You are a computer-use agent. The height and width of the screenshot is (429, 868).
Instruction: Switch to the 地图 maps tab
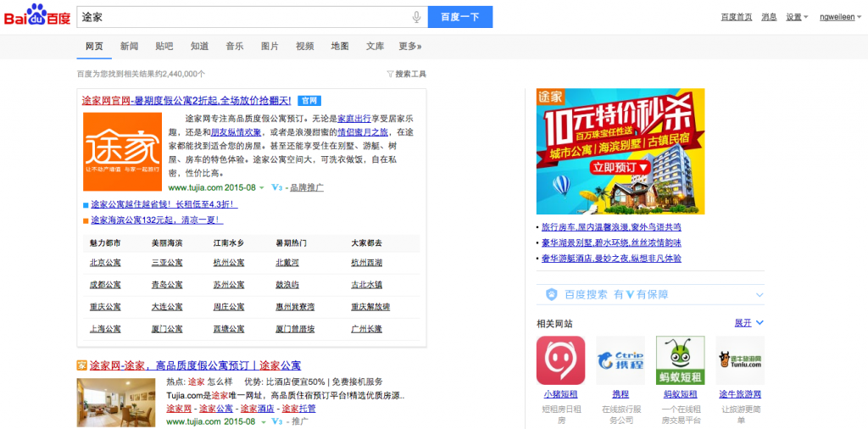tap(339, 46)
